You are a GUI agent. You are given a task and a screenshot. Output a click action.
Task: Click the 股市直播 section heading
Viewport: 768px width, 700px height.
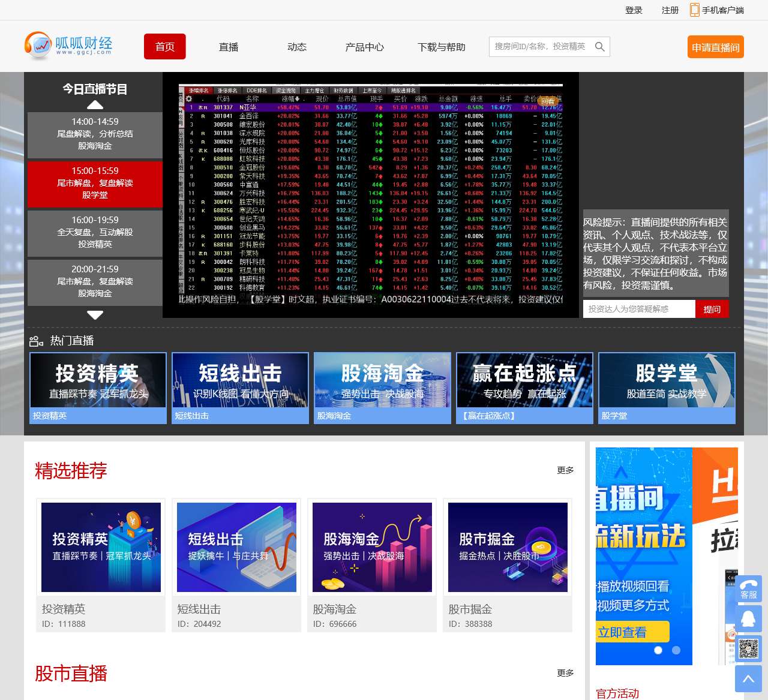tap(71, 674)
